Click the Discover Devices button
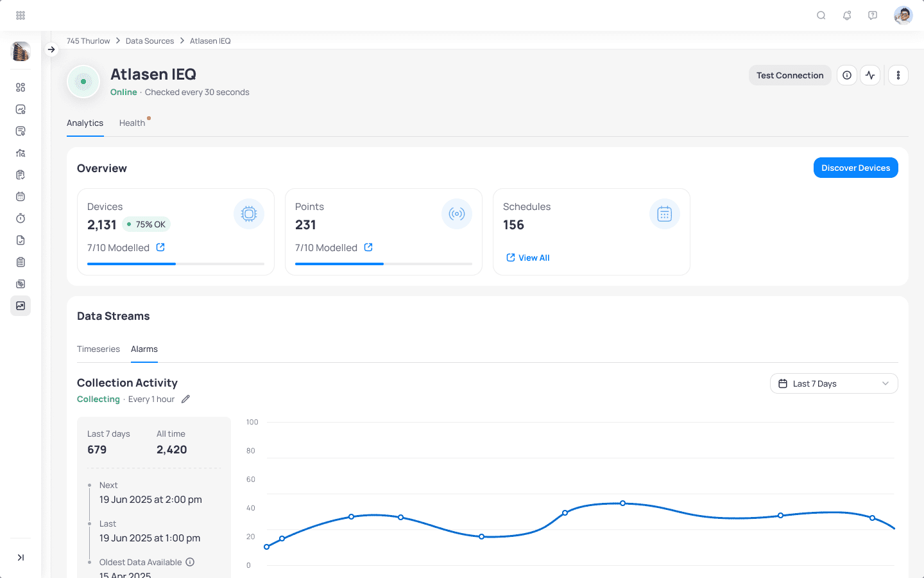The width and height of the screenshot is (924, 578). click(856, 168)
